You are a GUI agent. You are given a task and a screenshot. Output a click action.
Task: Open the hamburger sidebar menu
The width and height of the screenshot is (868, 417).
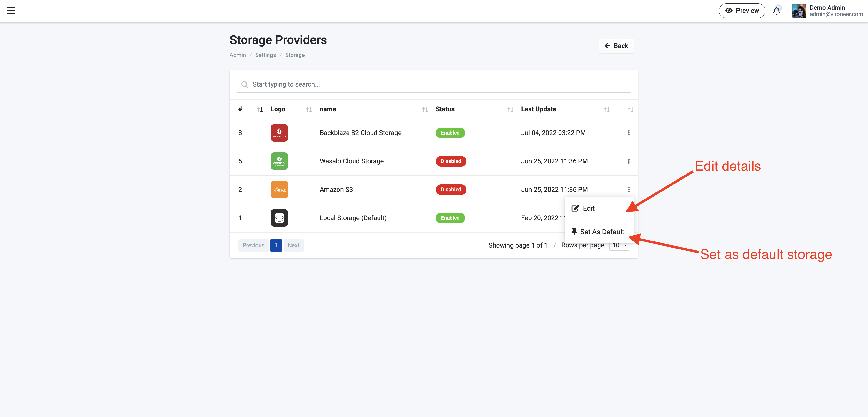pyautogui.click(x=11, y=11)
